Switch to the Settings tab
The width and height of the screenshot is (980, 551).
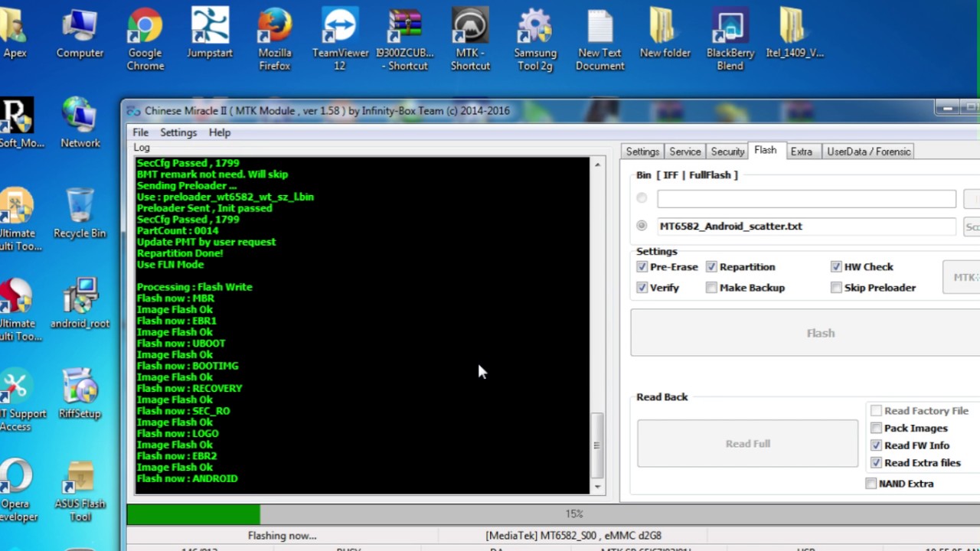(642, 152)
